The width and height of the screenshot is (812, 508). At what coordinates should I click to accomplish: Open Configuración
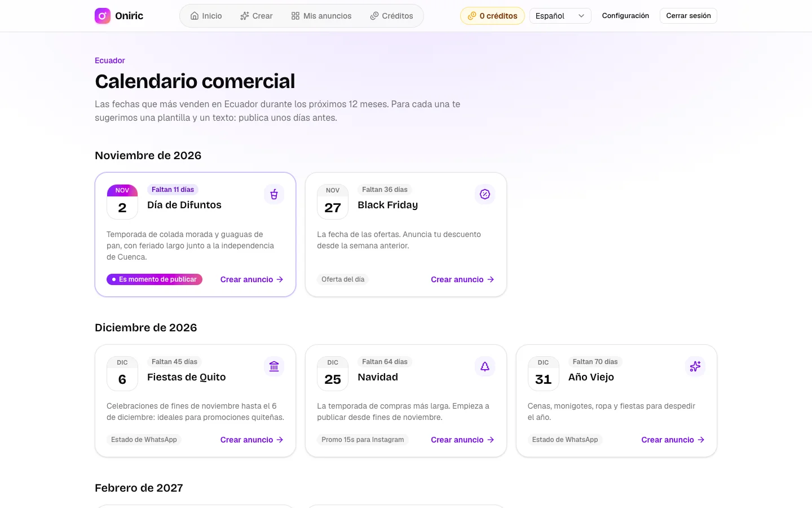tap(625, 16)
